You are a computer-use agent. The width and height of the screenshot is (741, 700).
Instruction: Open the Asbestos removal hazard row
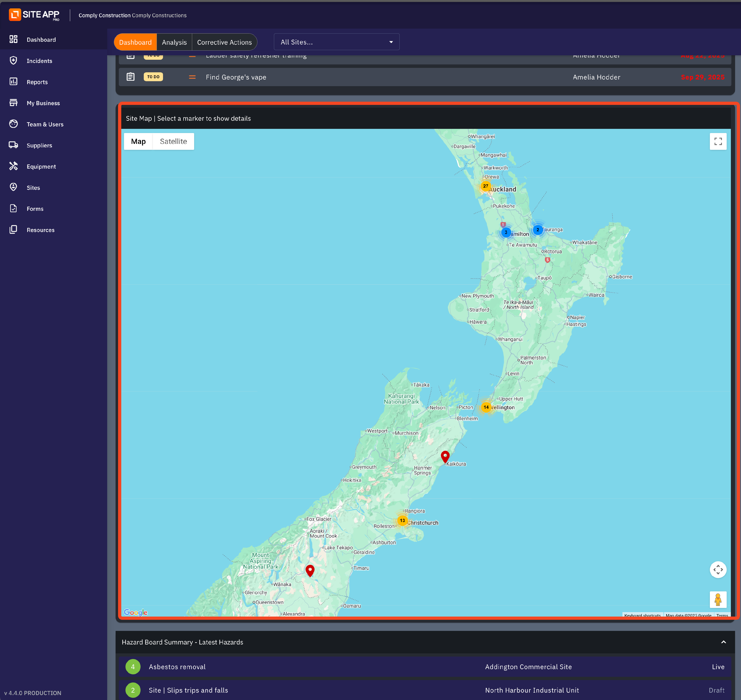point(177,667)
